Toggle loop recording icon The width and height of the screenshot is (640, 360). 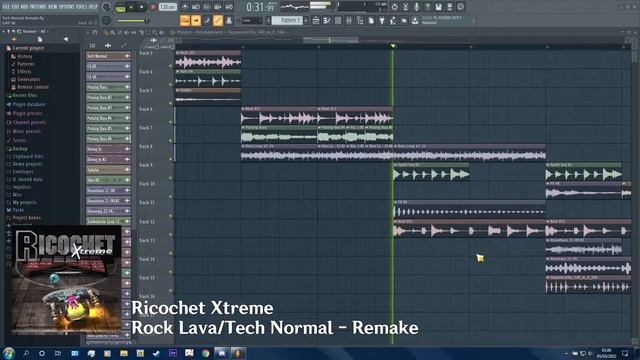tap(229, 7)
